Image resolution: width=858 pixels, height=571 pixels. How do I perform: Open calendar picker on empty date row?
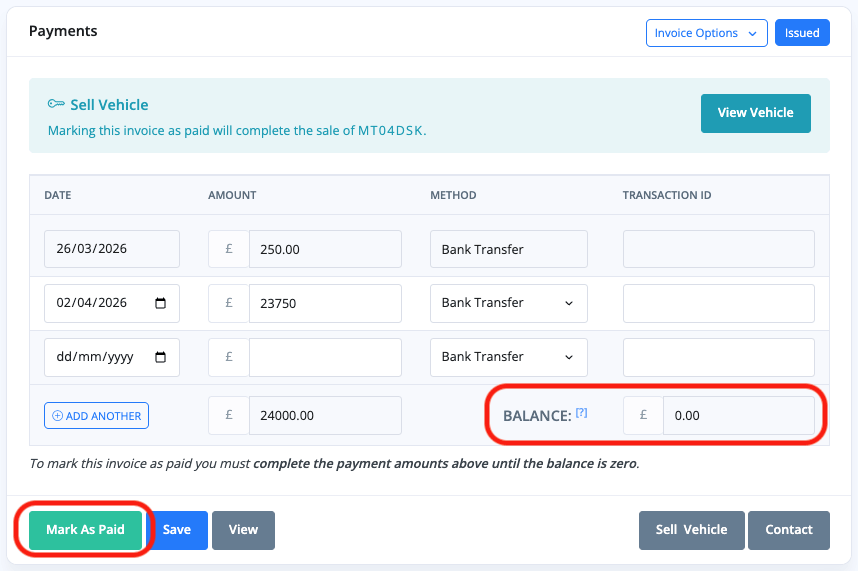pyautogui.click(x=161, y=357)
